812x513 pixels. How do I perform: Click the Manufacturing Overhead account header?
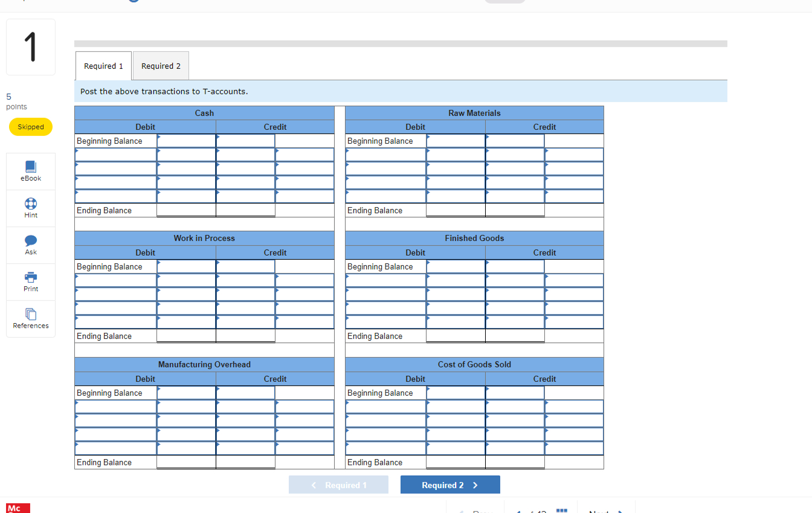click(x=204, y=364)
